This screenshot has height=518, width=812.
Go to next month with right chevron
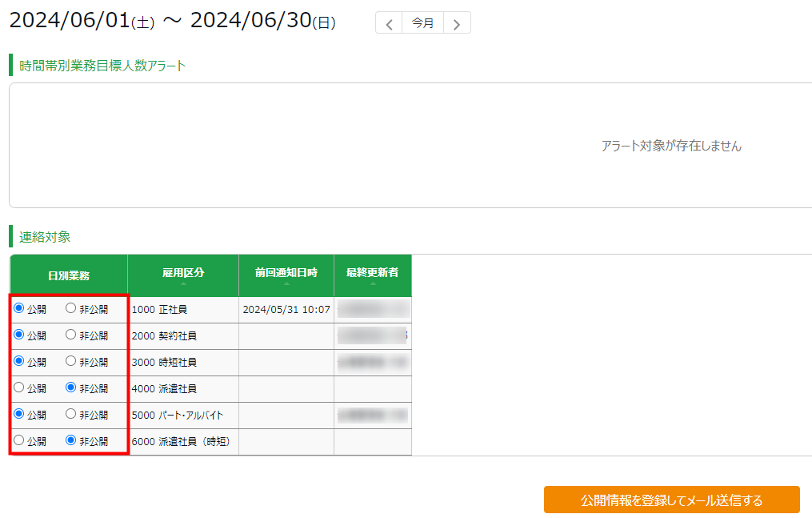[456, 23]
